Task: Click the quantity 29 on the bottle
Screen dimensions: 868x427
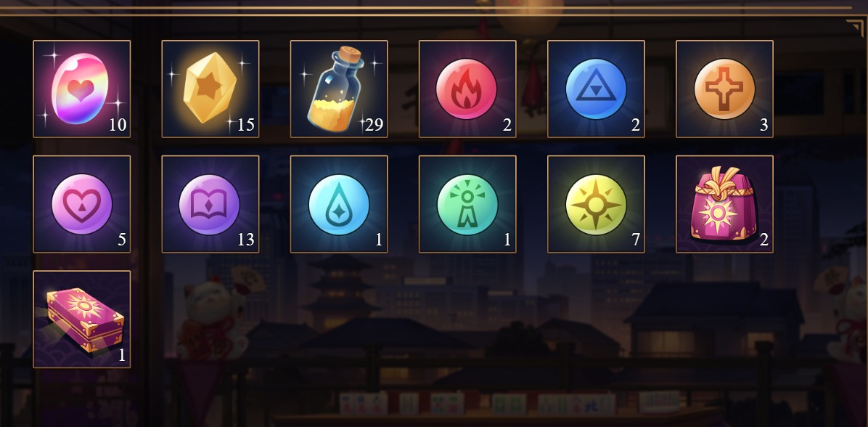Action: 374,125
